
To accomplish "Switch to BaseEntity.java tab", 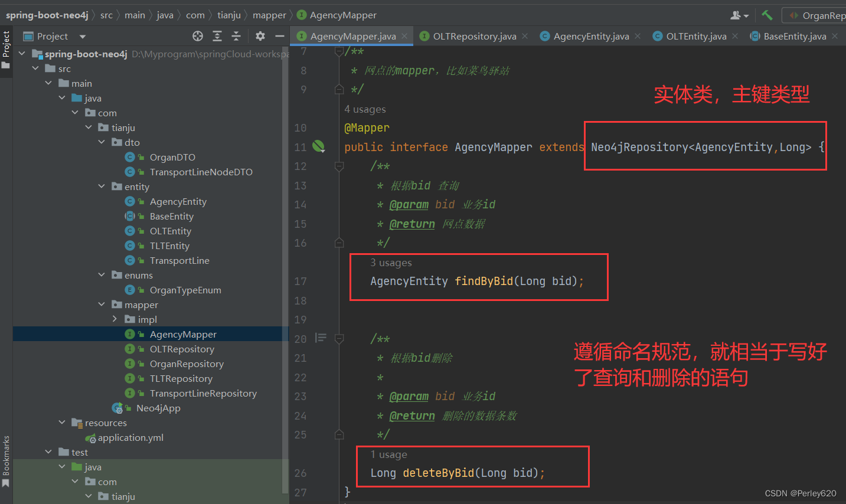I will (795, 36).
